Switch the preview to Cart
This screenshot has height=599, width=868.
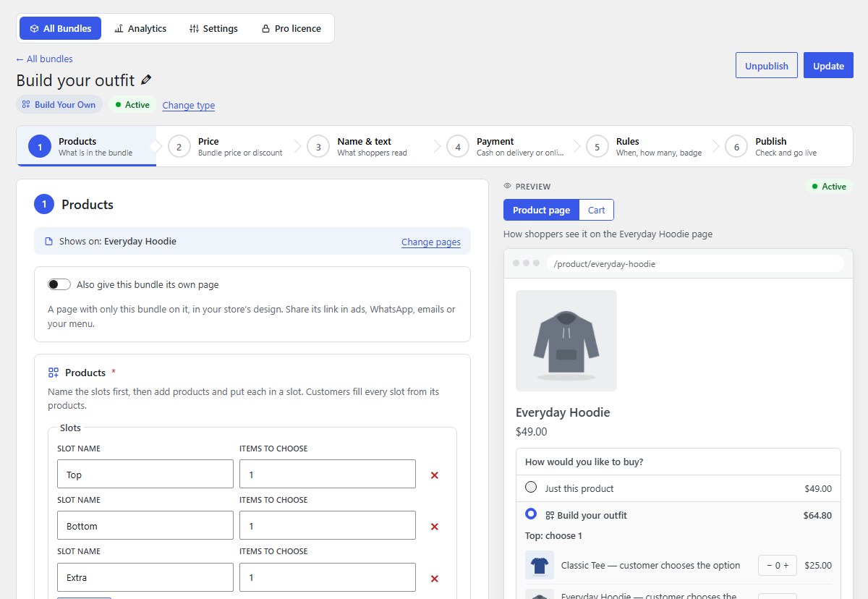[x=597, y=210]
